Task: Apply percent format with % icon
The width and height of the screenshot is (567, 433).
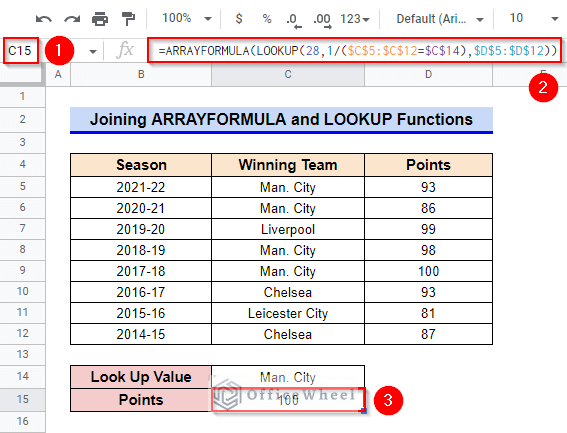Action: coord(267,18)
